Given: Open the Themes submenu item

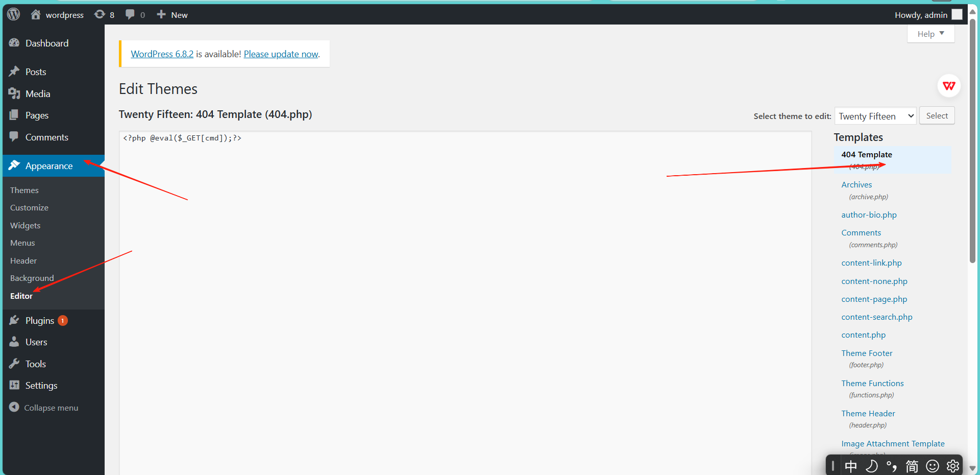Looking at the screenshot, I should tap(24, 190).
